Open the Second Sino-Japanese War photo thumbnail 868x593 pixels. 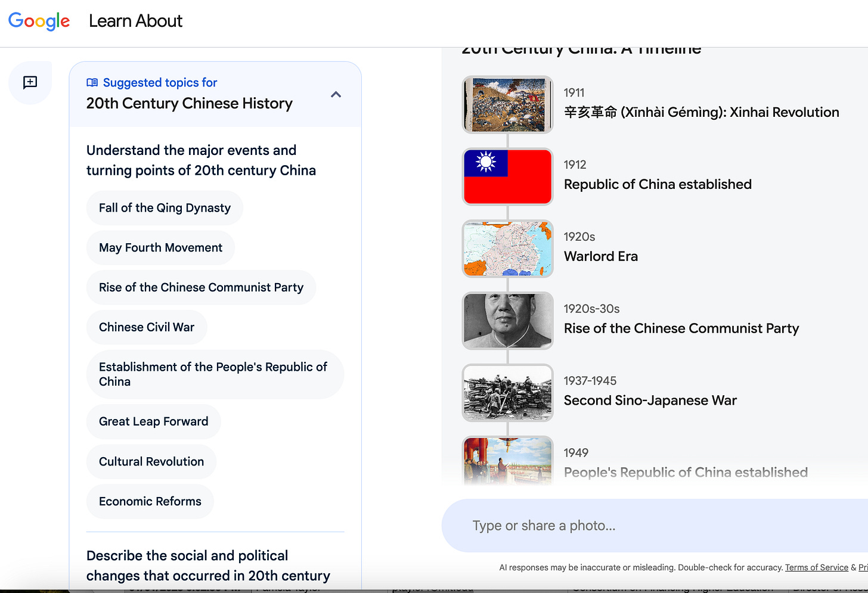pos(508,393)
